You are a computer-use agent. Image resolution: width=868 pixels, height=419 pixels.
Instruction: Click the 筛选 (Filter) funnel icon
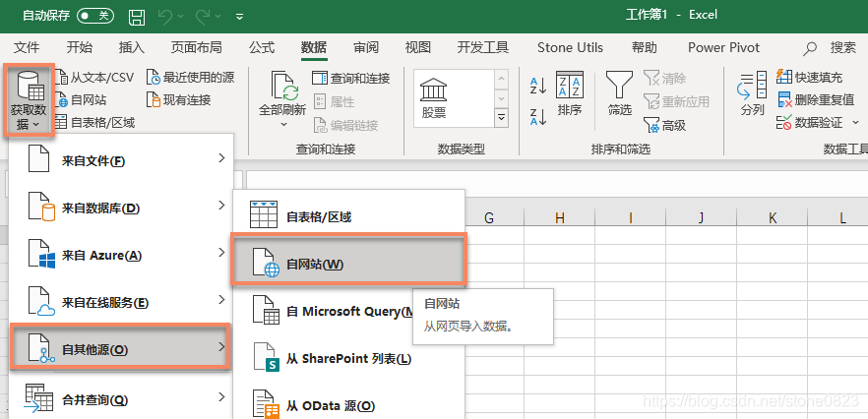(x=619, y=85)
